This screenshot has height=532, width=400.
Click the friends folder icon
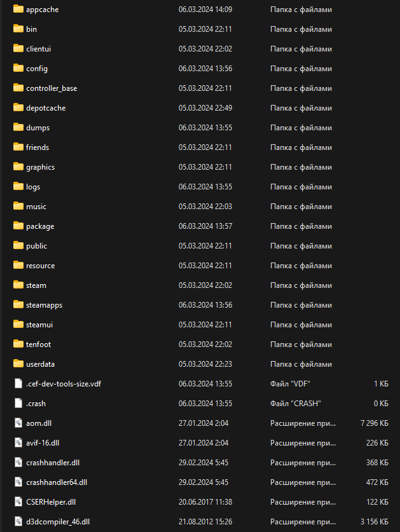[x=18, y=147]
